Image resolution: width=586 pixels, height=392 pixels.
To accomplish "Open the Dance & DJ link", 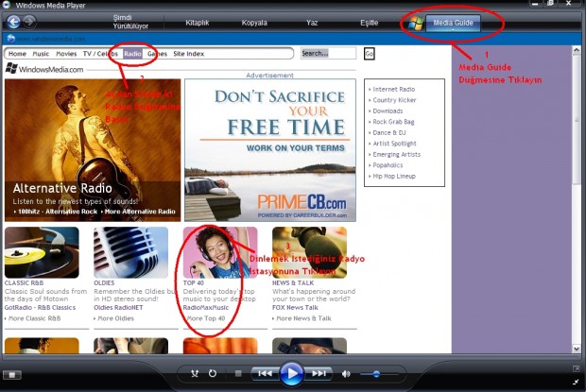I will [389, 132].
